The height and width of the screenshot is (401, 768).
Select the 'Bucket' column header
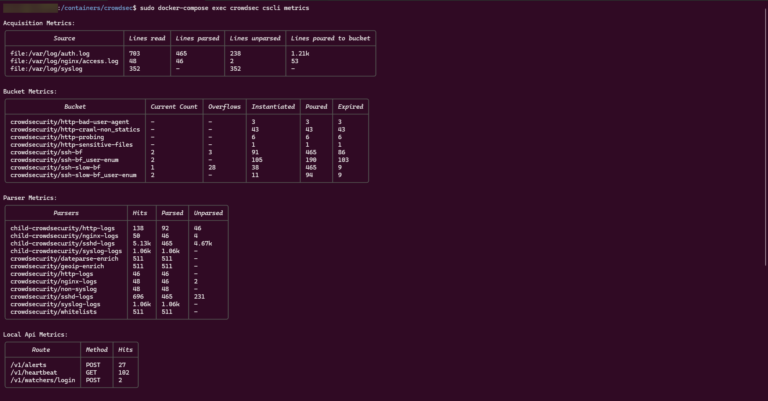point(75,107)
